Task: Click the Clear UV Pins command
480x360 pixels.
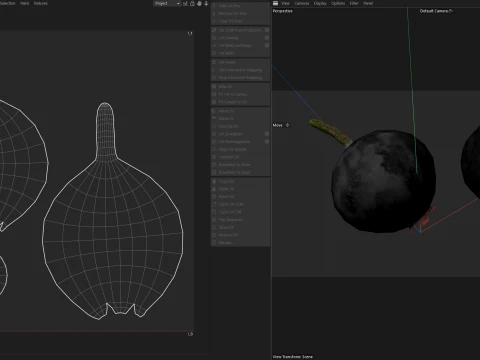Action: pos(240,21)
